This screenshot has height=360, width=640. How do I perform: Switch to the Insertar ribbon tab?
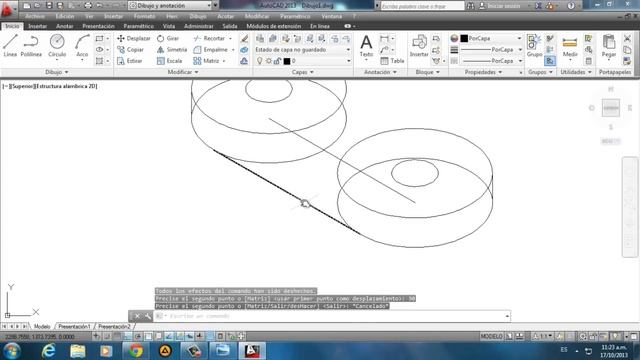click(38, 26)
